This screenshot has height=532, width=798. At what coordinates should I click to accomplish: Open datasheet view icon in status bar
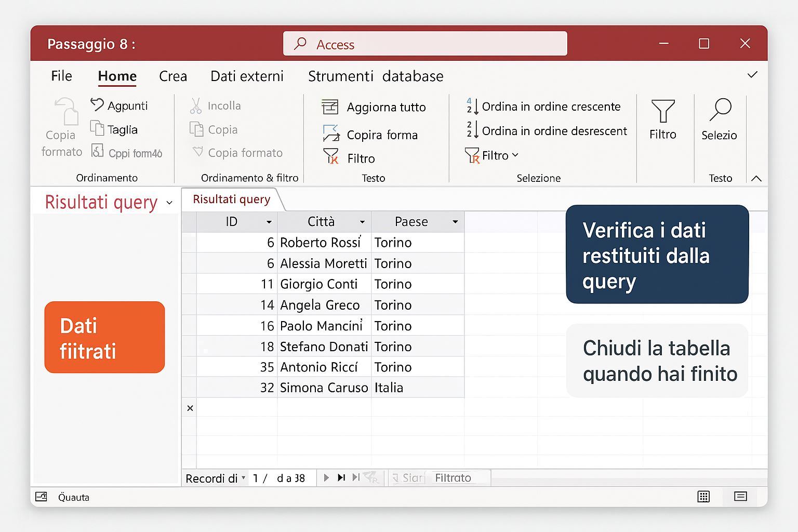point(703,497)
